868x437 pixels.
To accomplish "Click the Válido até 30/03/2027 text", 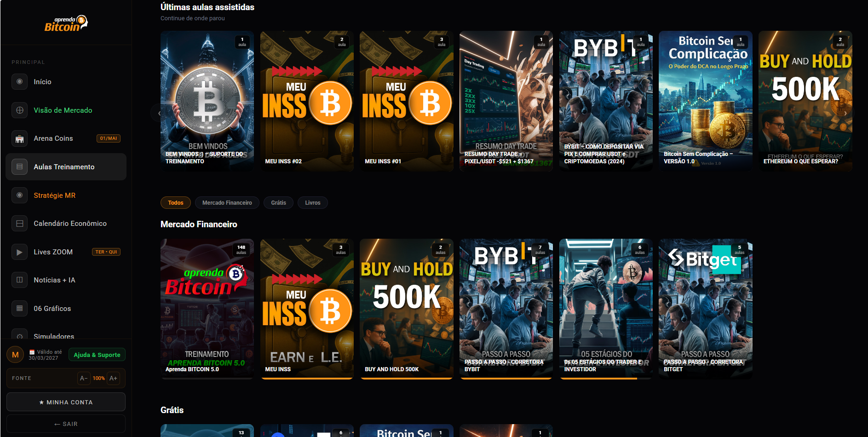I will pyautogui.click(x=45, y=355).
